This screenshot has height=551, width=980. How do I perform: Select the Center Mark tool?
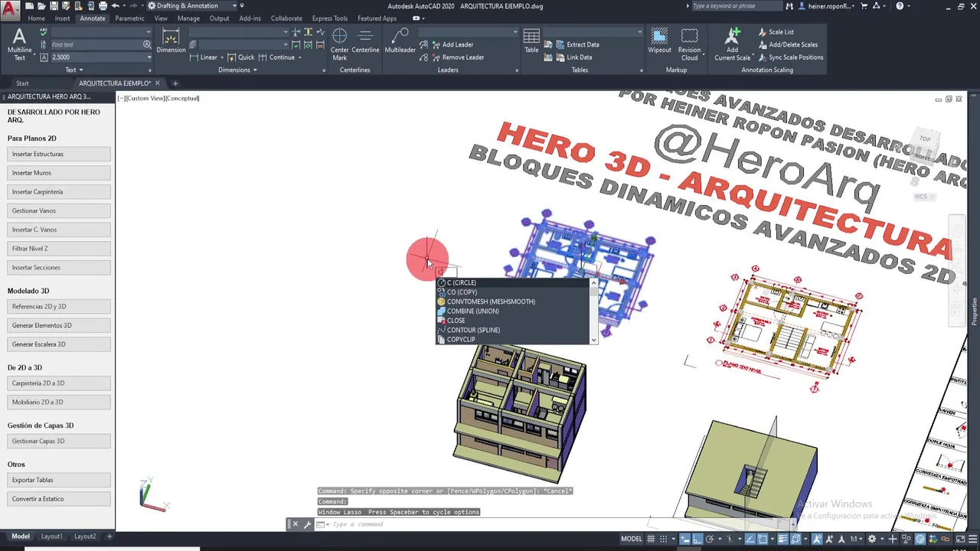tap(339, 44)
